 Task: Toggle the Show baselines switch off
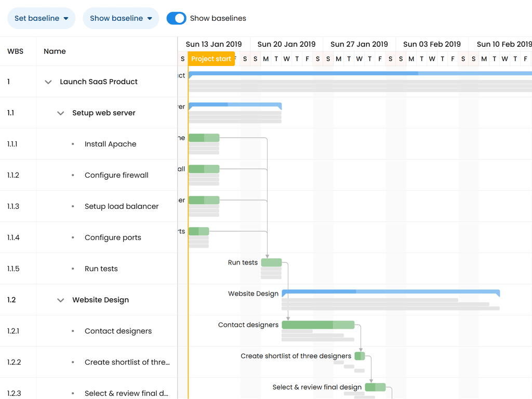(x=176, y=18)
